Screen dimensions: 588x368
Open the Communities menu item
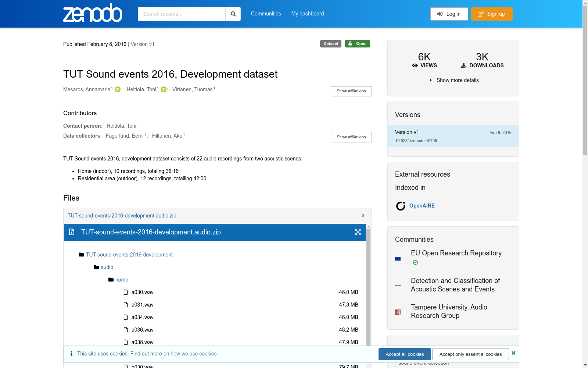(266, 14)
